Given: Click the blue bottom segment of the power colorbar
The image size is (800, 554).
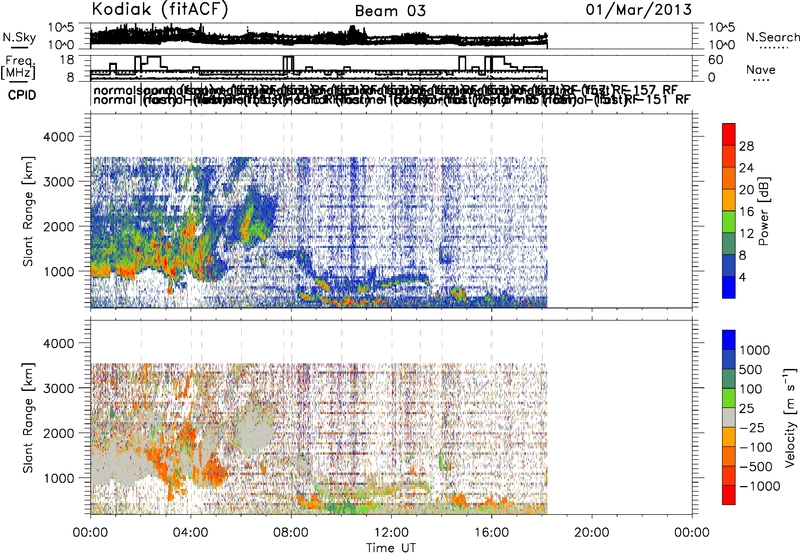Looking at the screenshot, I should 729,287.
